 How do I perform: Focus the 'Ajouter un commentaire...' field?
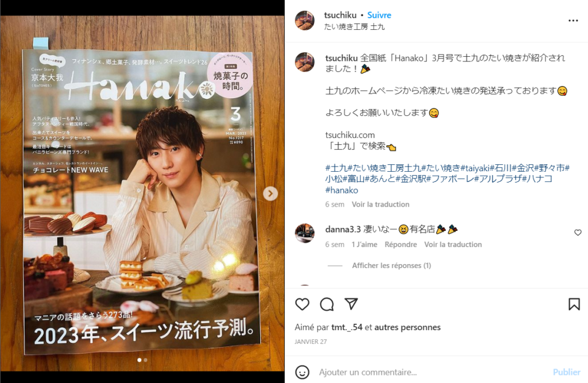click(431, 372)
